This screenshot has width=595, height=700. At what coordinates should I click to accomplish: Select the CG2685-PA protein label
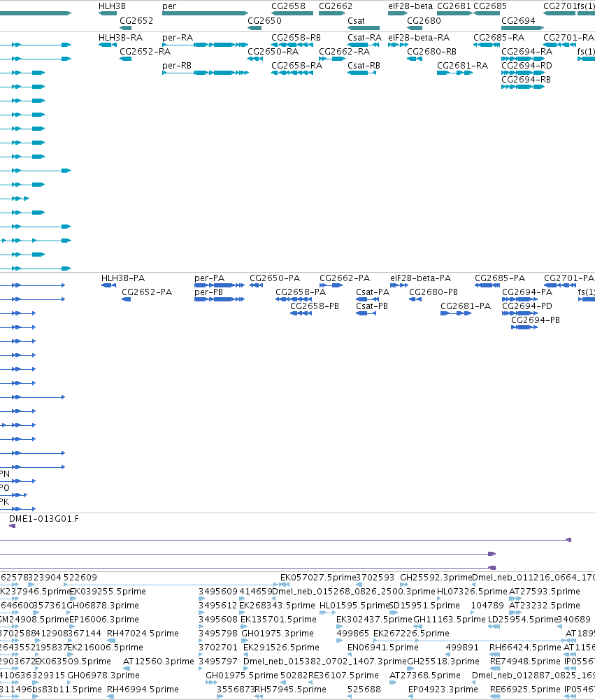pos(500,278)
